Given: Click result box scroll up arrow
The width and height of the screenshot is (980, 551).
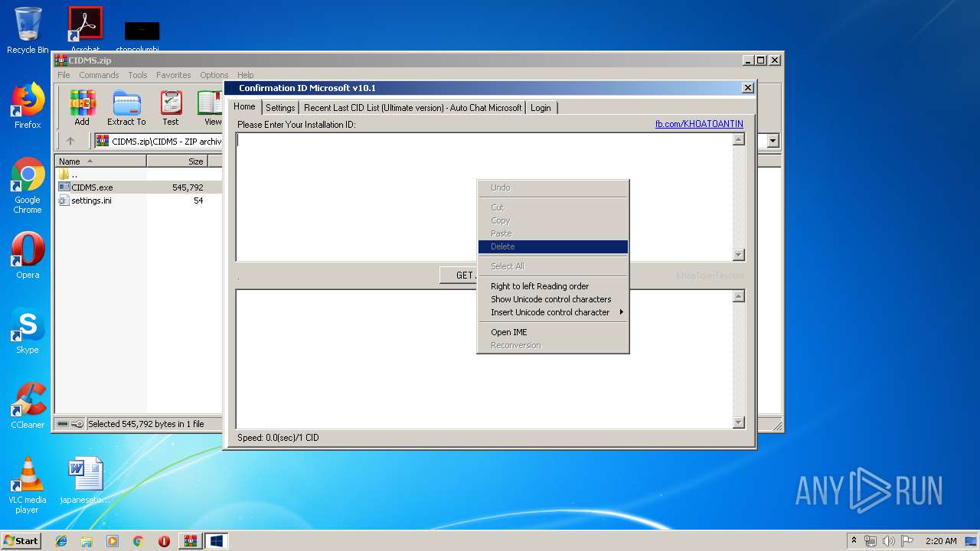Looking at the screenshot, I should coord(739,296).
